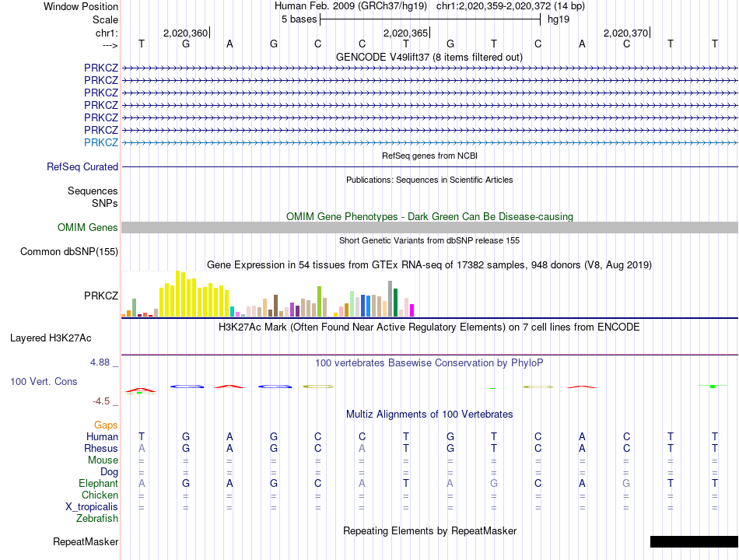Click the 2,020,370 coordinate tick label
The width and height of the screenshot is (739, 560).
pyautogui.click(x=626, y=33)
